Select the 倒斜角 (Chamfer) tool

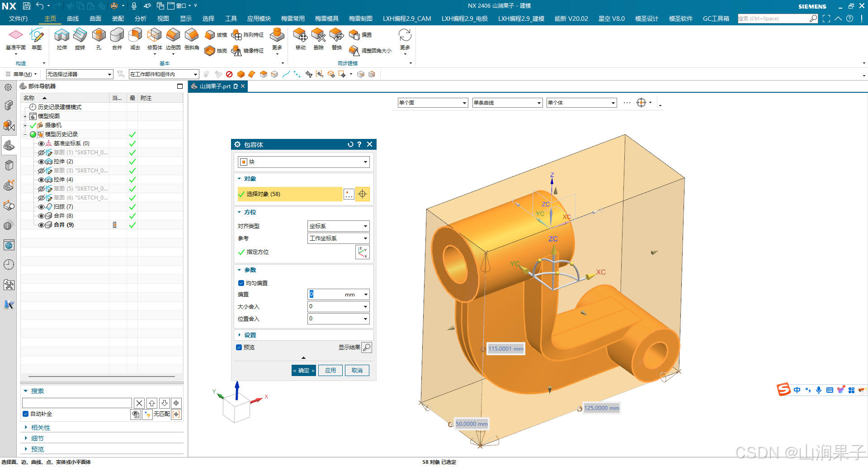tap(192, 38)
